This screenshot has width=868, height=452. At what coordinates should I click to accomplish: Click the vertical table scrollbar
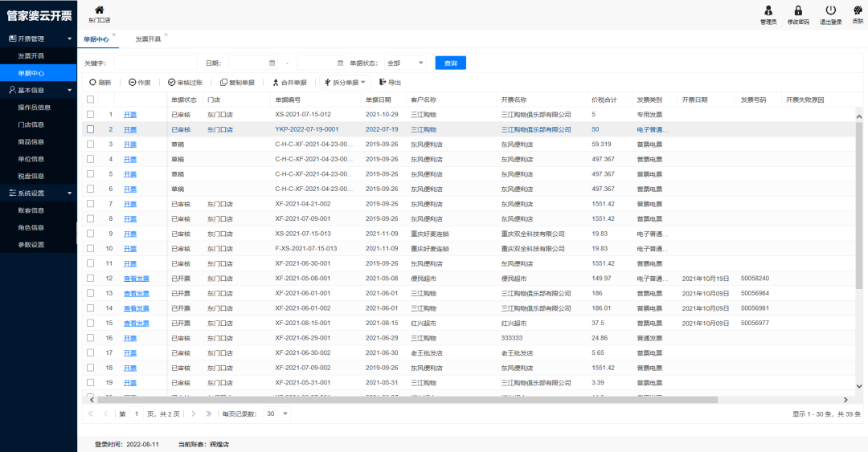(x=859, y=205)
